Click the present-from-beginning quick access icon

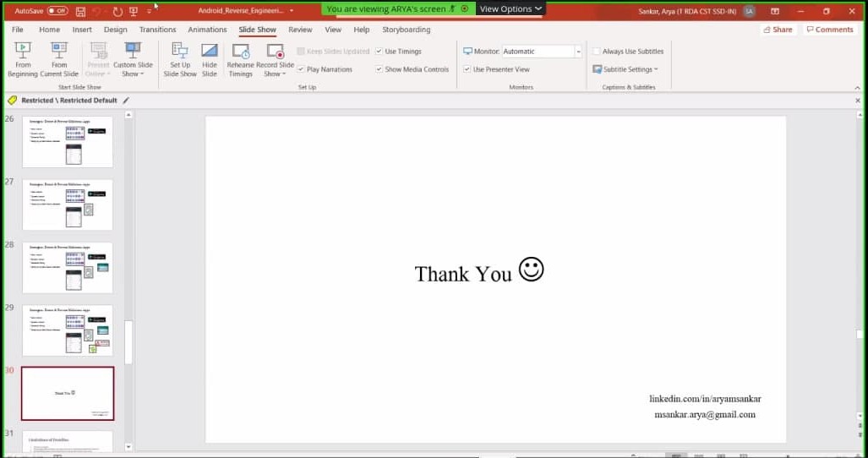click(134, 11)
